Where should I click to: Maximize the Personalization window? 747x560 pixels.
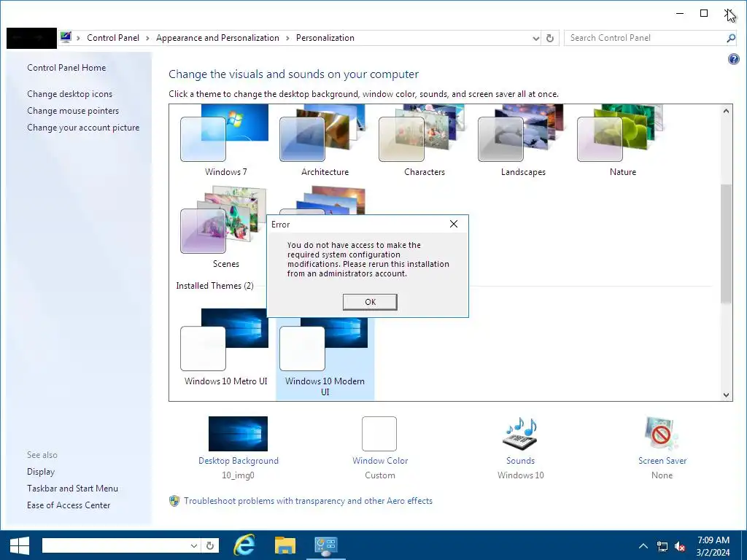[x=704, y=13]
